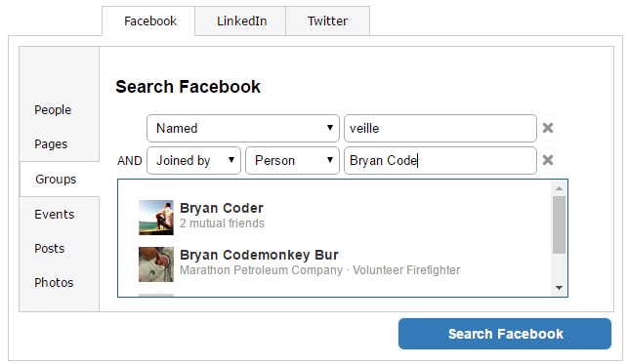The height and width of the screenshot is (364, 628).
Task: Click the suggestion list's scroll up arrow
Action: coord(559,188)
